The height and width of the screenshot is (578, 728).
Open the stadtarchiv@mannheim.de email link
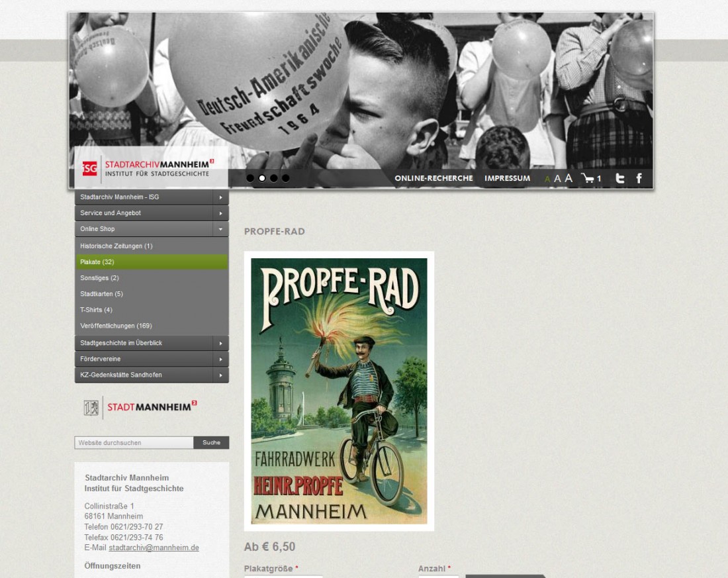(x=154, y=548)
